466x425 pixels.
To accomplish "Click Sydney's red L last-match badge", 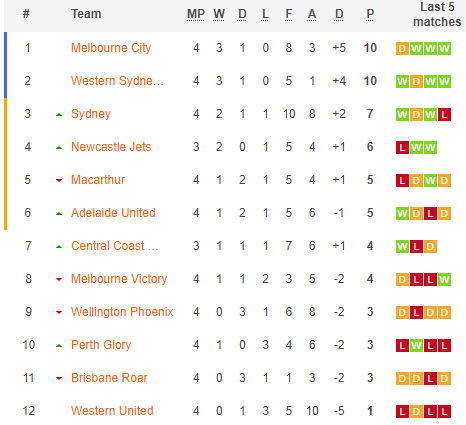I will click(444, 115).
